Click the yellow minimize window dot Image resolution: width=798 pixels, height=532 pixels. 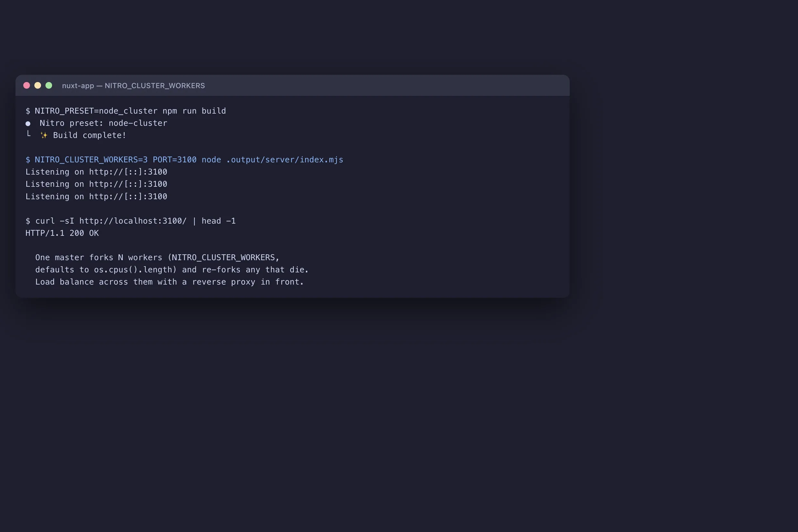tap(38, 86)
